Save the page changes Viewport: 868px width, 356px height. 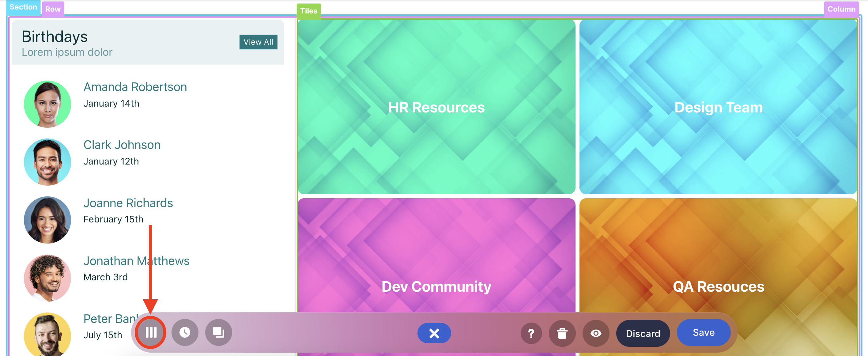point(703,332)
